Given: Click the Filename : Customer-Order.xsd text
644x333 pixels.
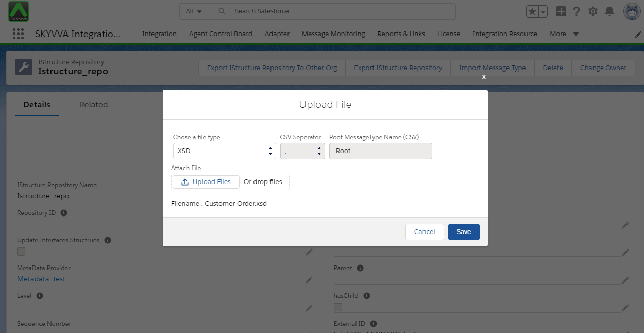Looking at the screenshot, I should 219,204.
